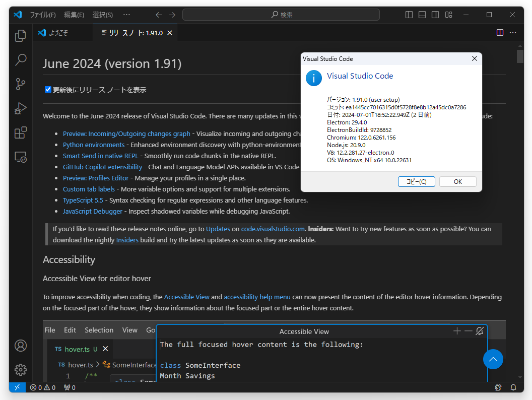The height and width of the screenshot is (400, 532).
Task: Click the Accounts icon above the gear
Action: (x=20, y=346)
